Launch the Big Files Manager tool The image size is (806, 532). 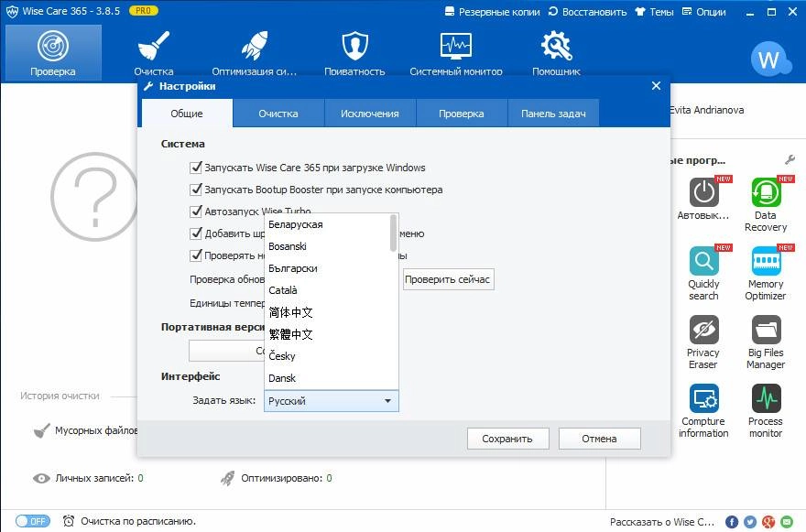766,342
